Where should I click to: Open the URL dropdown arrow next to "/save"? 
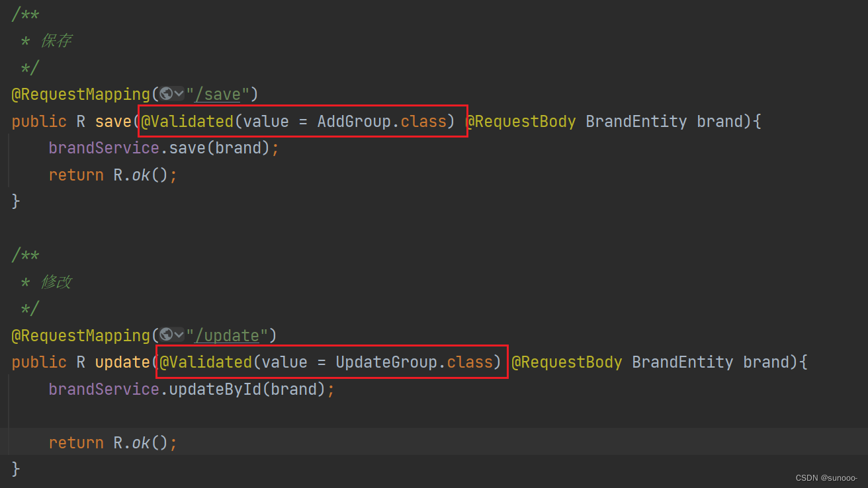point(179,94)
